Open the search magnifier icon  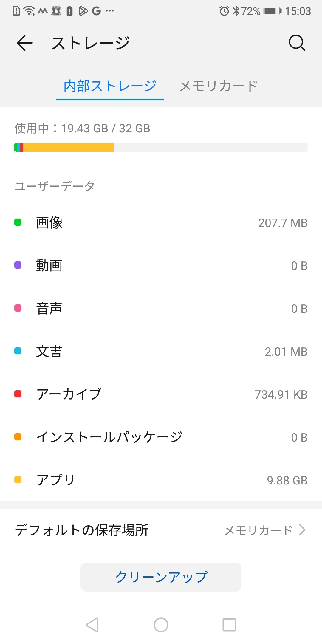coord(297,43)
